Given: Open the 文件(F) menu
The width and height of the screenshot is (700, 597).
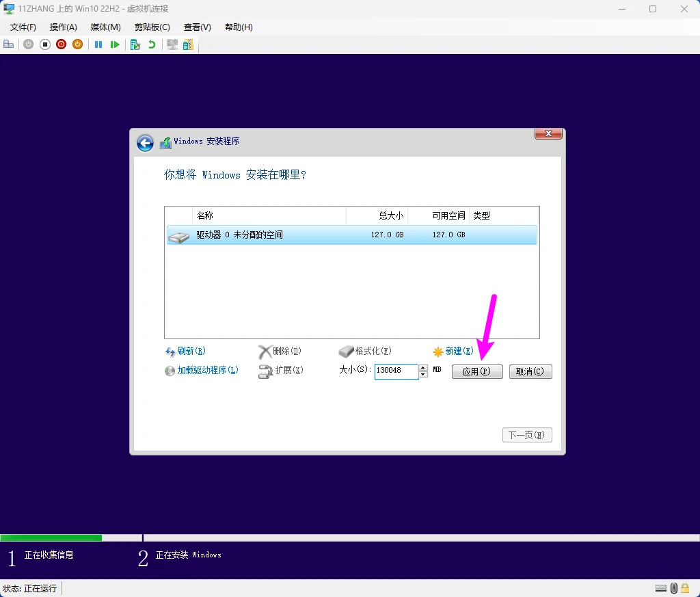Looking at the screenshot, I should click(23, 27).
